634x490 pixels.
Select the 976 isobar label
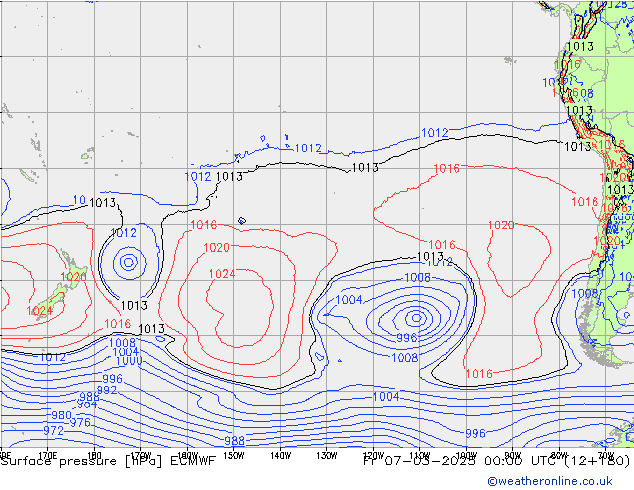pyautogui.click(x=80, y=422)
